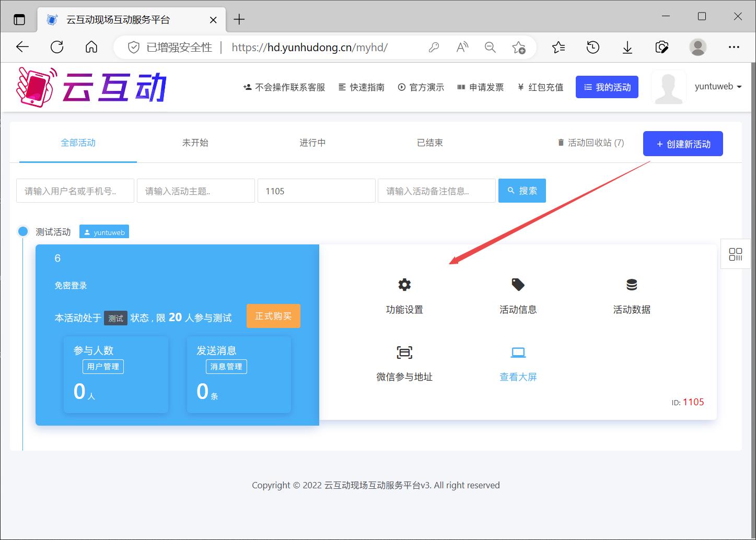
Task: Open browser history icon
Action: [x=593, y=48]
